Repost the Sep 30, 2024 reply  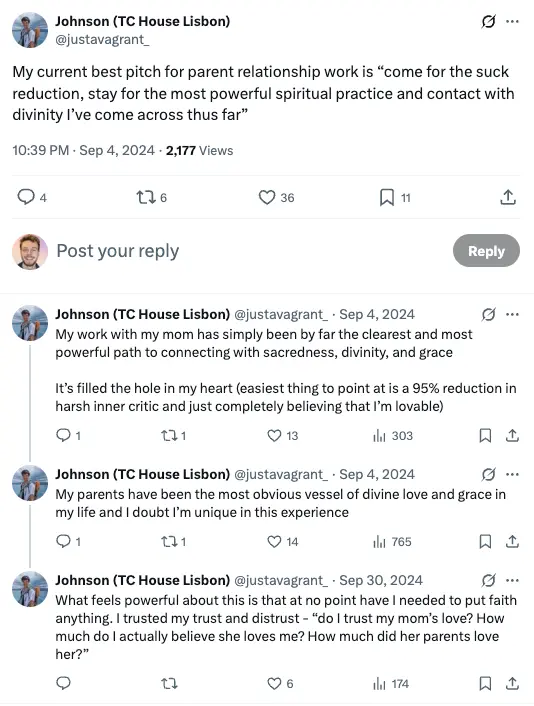tap(169, 684)
